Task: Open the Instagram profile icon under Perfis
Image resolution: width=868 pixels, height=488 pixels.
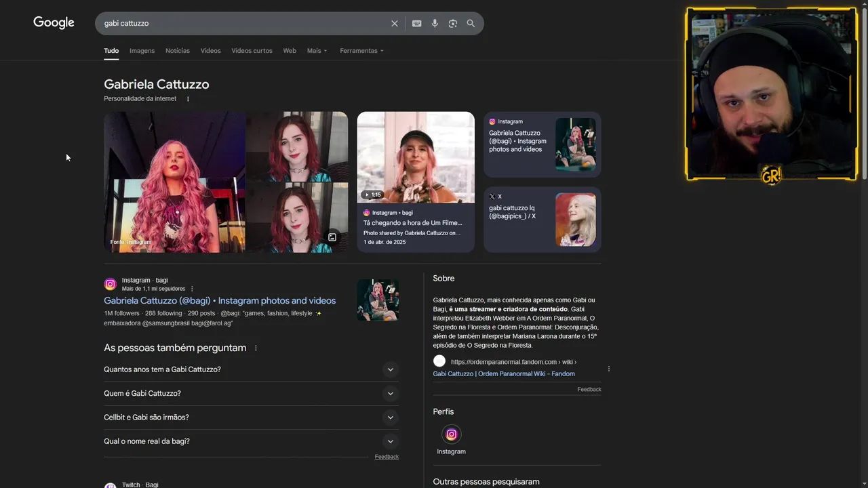Action: coord(452,434)
